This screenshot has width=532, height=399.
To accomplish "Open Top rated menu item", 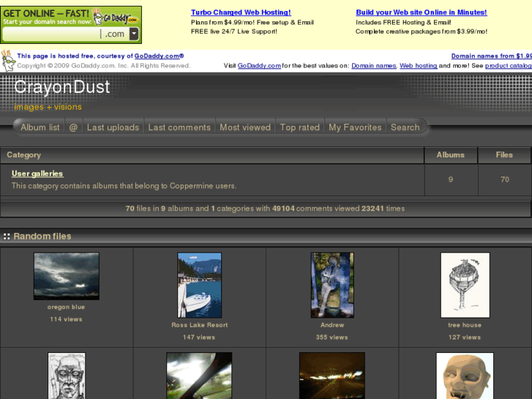I will pyautogui.click(x=299, y=127).
